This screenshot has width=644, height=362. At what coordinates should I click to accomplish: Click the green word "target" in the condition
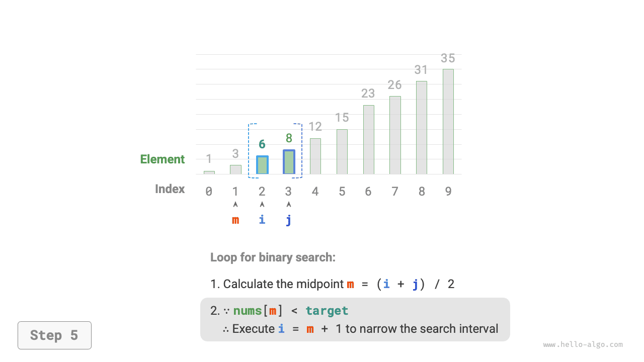pyautogui.click(x=327, y=311)
